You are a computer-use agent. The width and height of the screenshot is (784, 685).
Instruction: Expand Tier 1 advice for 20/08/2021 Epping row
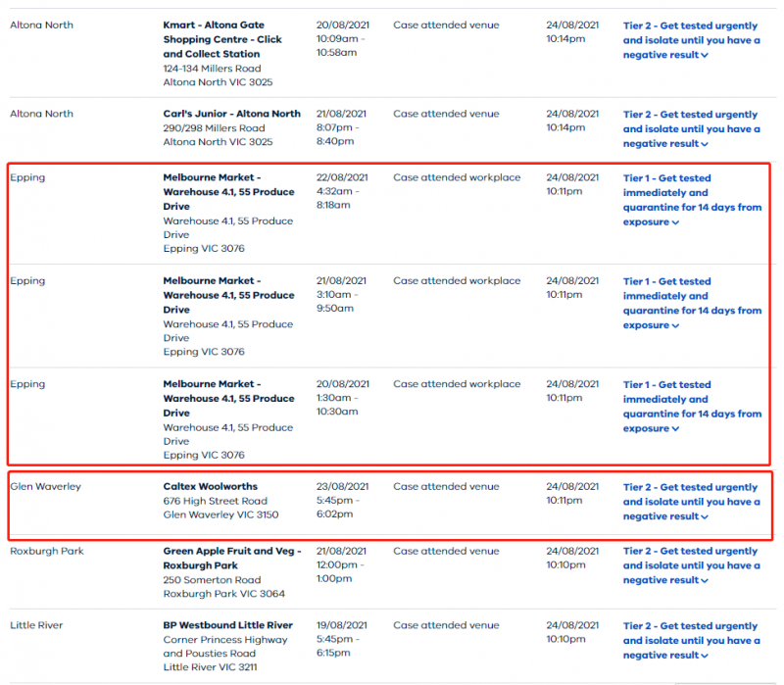(692, 407)
